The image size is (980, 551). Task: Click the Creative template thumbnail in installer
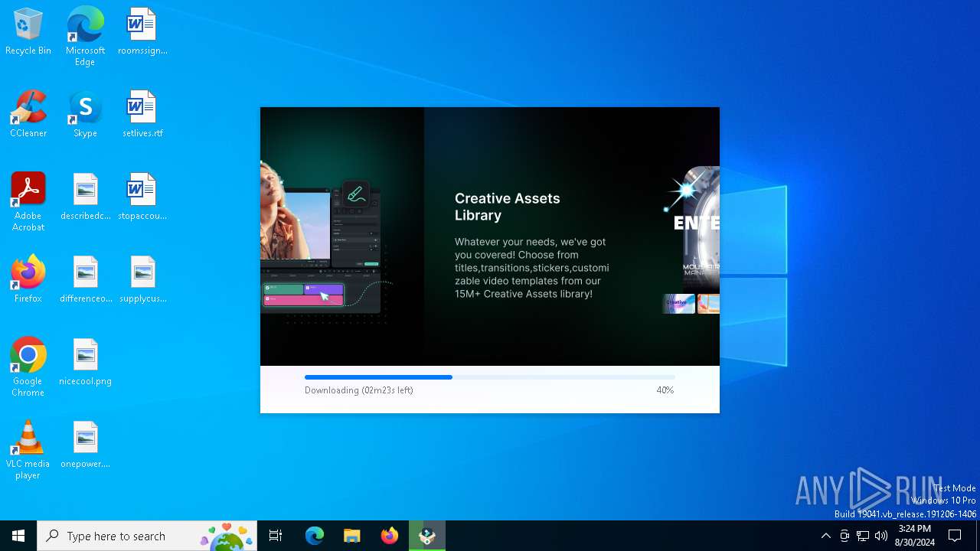tap(678, 304)
